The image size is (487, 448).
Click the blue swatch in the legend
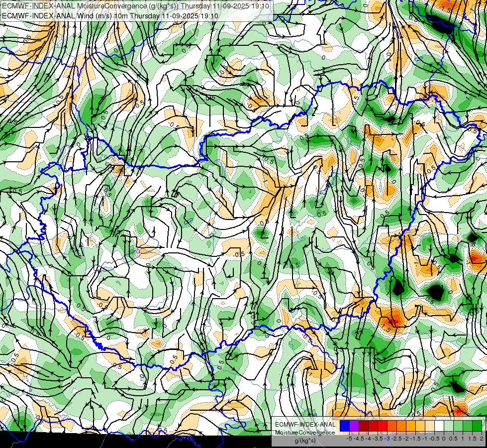[x=345, y=426]
